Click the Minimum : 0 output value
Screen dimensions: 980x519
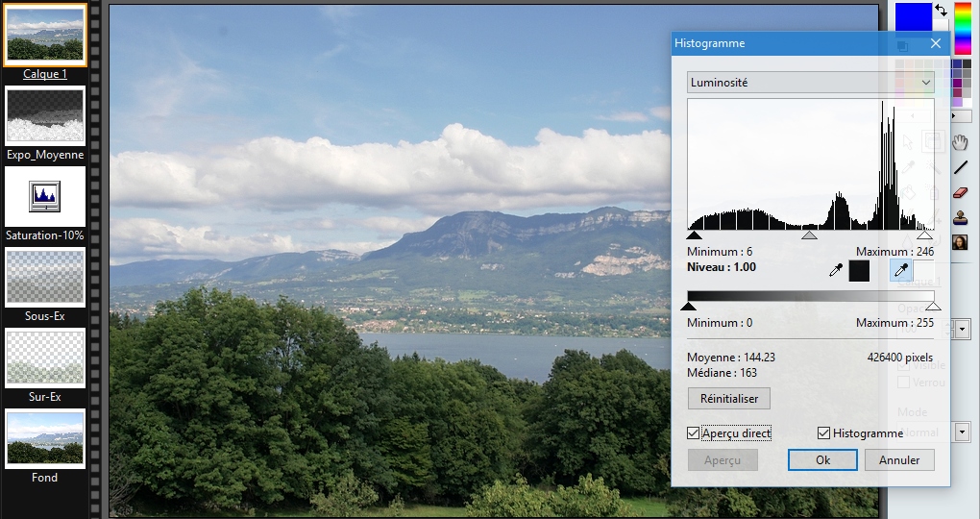click(x=720, y=323)
